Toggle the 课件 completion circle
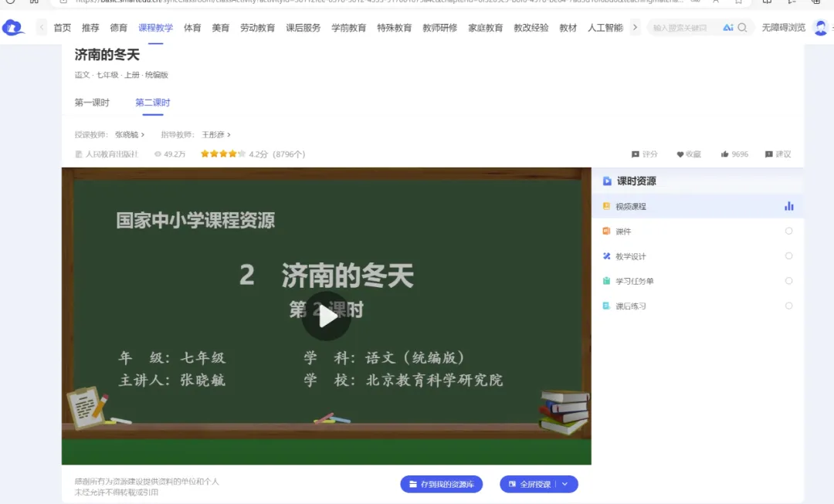 pos(788,232)
